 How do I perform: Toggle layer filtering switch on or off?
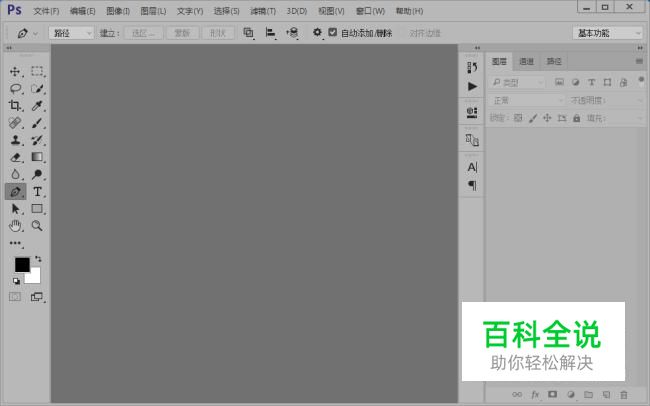641,79
